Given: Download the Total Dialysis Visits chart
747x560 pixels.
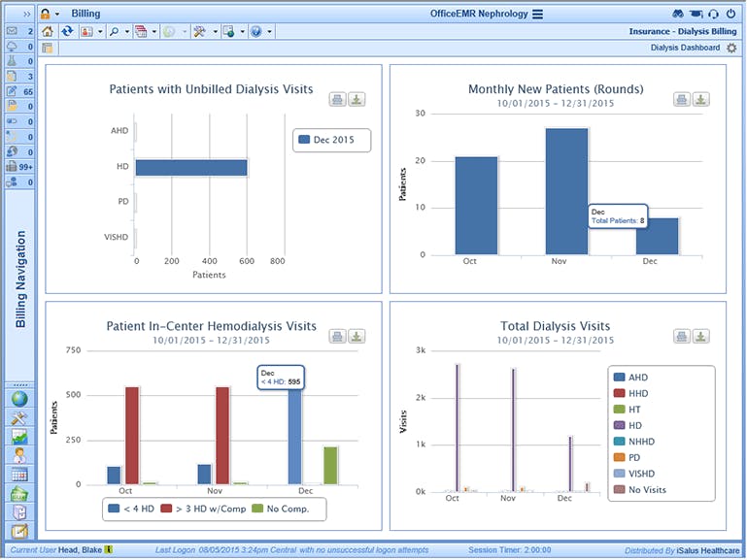Looking at the screenshot, I should pyautogui.click(x=700, y=336).
